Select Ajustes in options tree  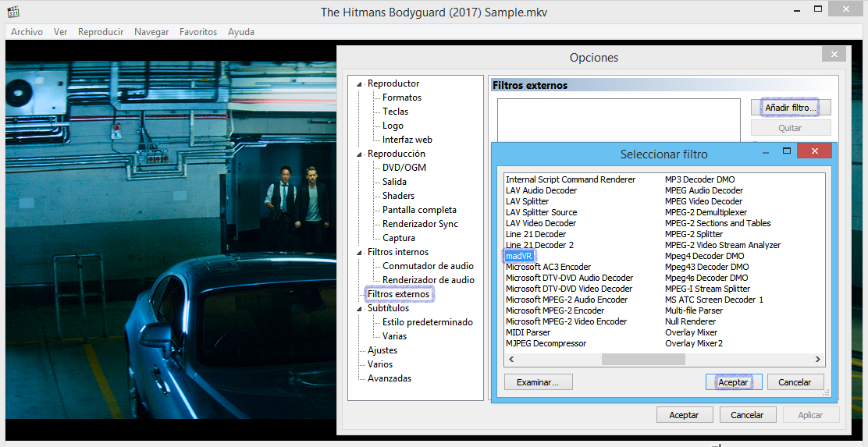click(382, 350)
